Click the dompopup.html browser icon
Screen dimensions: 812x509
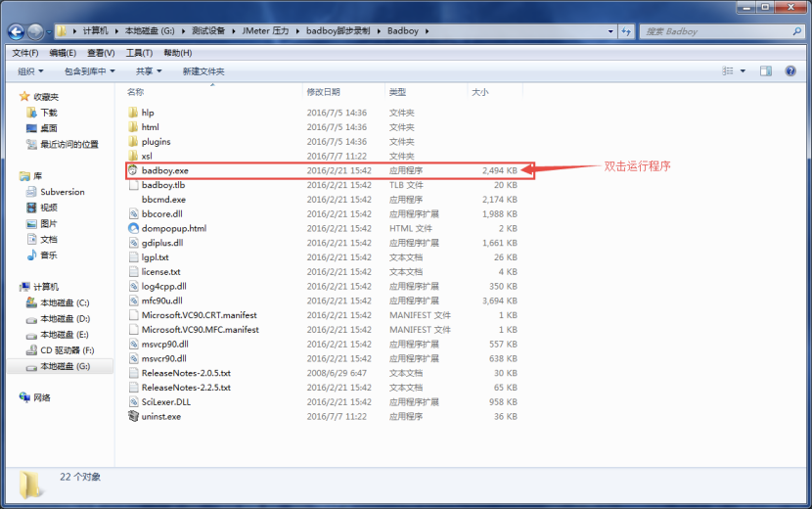tap(133, 228)
